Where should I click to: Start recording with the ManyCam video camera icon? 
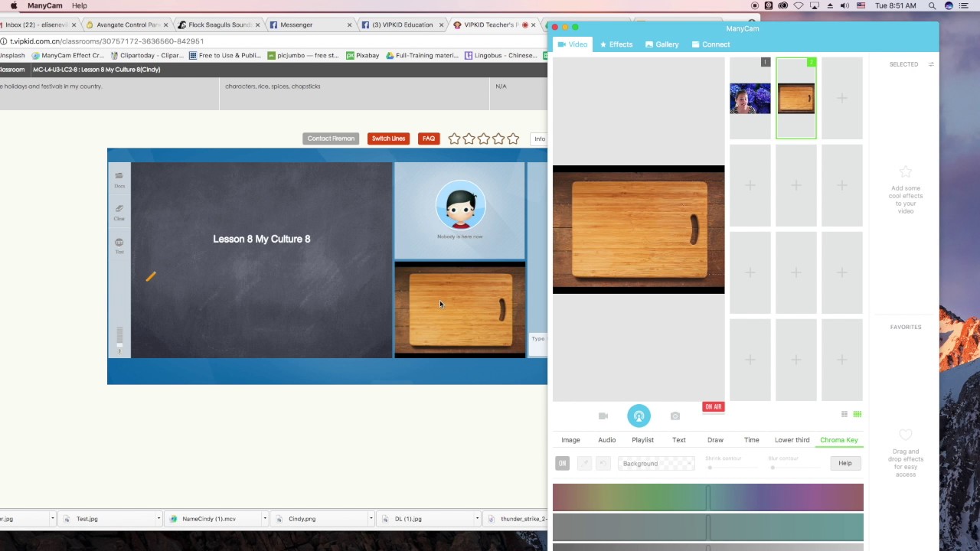tap(603, 416)
